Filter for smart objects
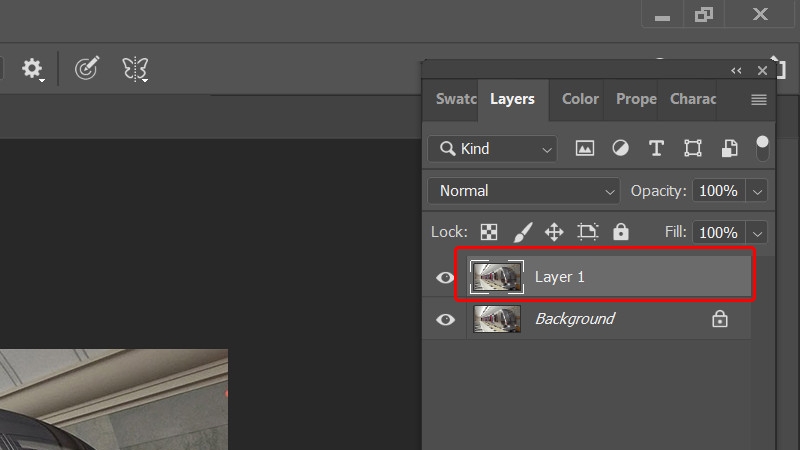Viewport: 800px width, 450px height. click(x=730, y=148)
